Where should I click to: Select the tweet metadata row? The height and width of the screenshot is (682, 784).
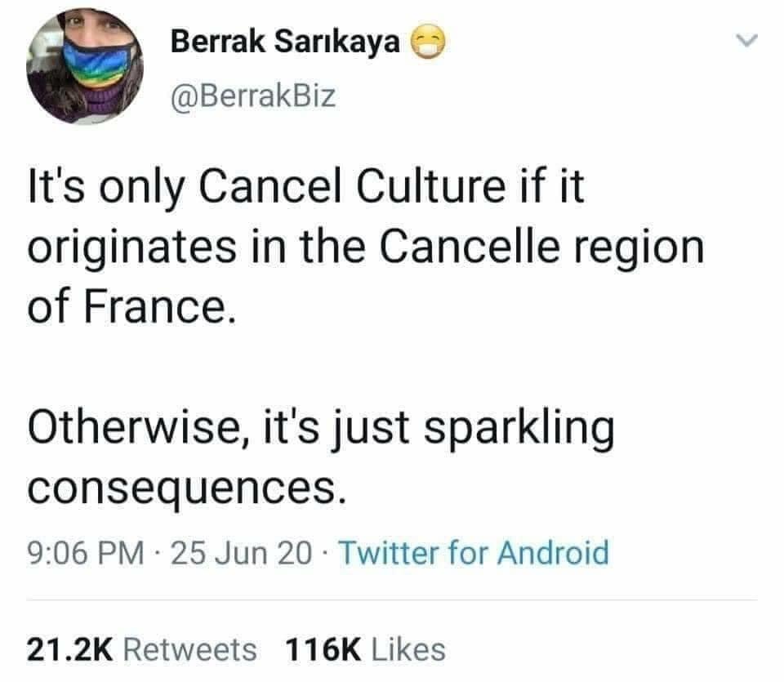point(318,553)
